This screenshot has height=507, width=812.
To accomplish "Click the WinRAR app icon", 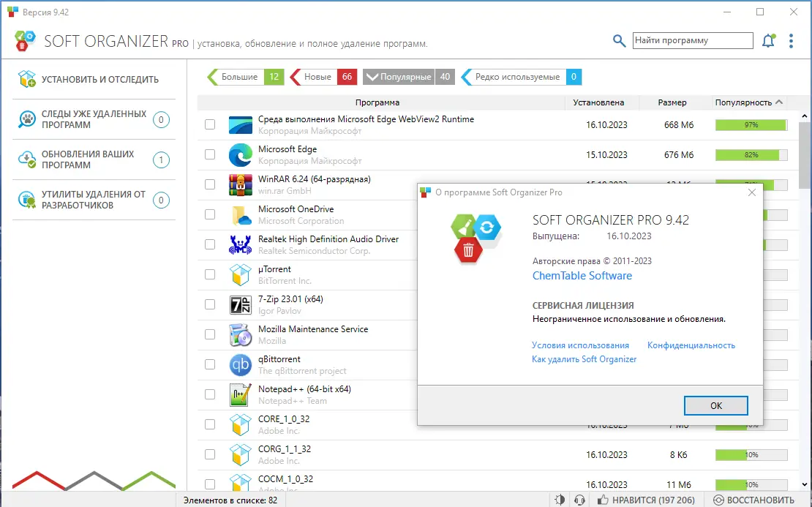I will pyautogui.click(x=240, y=185).
